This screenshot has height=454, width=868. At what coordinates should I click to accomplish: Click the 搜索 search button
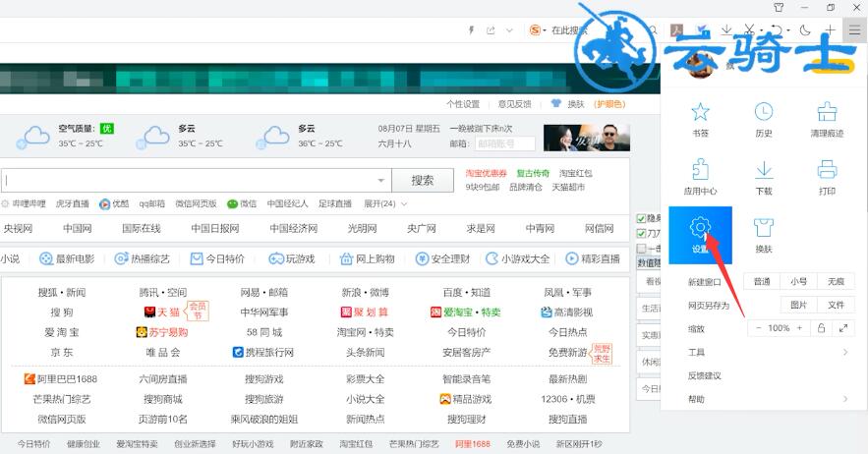tap(423, 181)
